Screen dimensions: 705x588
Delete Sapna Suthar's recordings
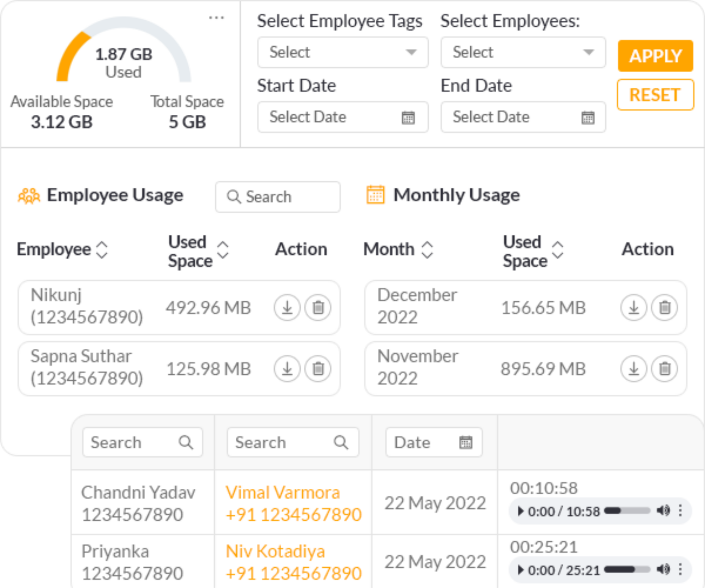[318, 368]
